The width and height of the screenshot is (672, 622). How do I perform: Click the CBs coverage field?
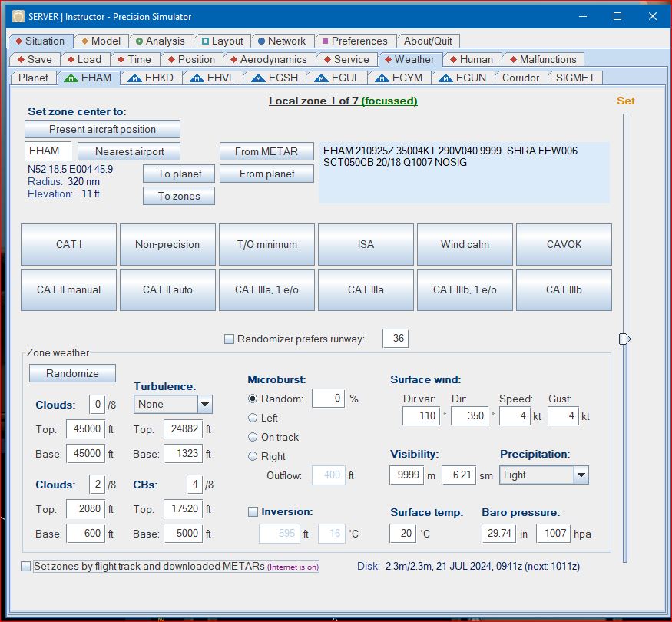[x=194, y=485]
